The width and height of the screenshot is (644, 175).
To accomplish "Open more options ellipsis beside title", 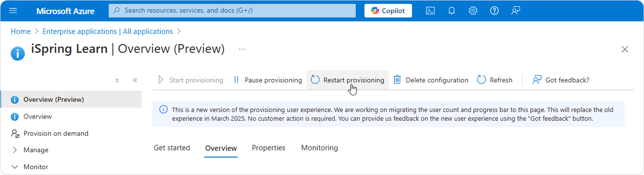I will click(242, 49).
